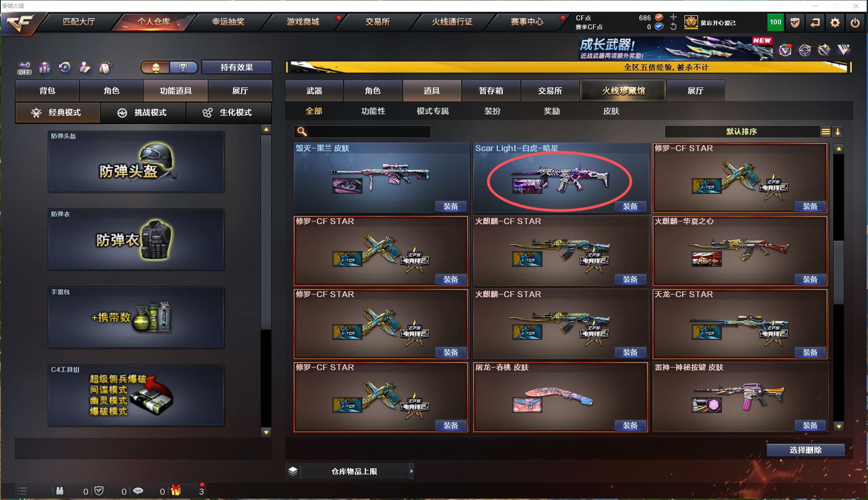Image resolution: width=868 pixels, height=500 pixels.
Task: Click the OFF controller icon
Action: 25,68
